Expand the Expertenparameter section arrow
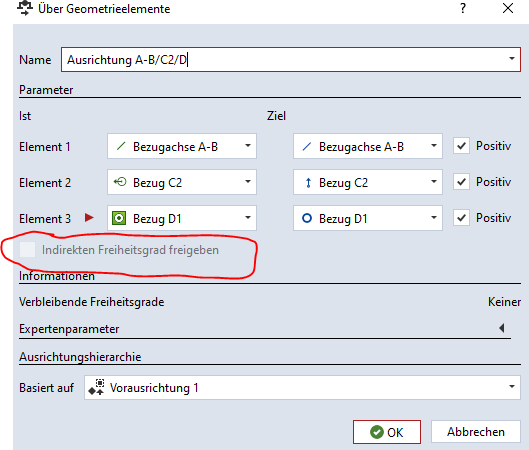529x450 pixels. 502,328
